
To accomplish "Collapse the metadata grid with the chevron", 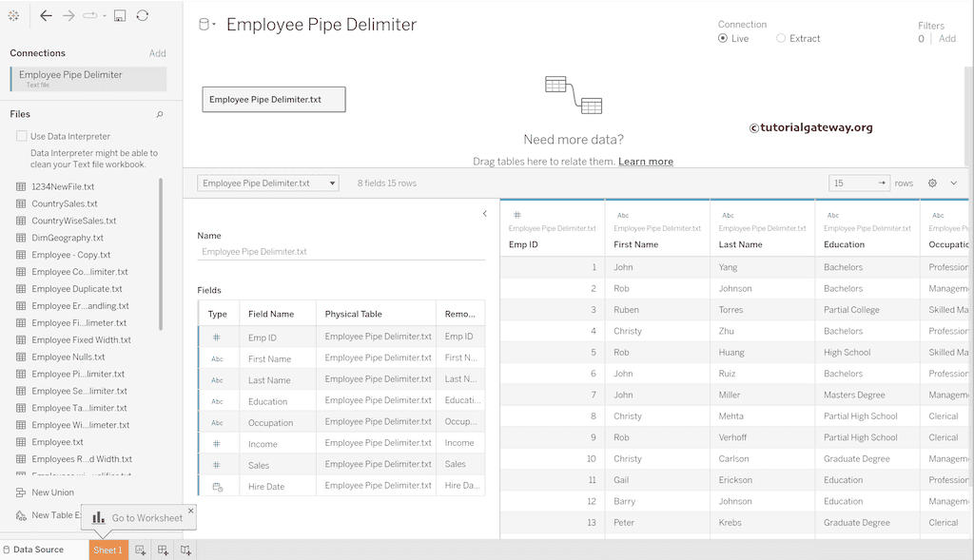I will (485, 214).
